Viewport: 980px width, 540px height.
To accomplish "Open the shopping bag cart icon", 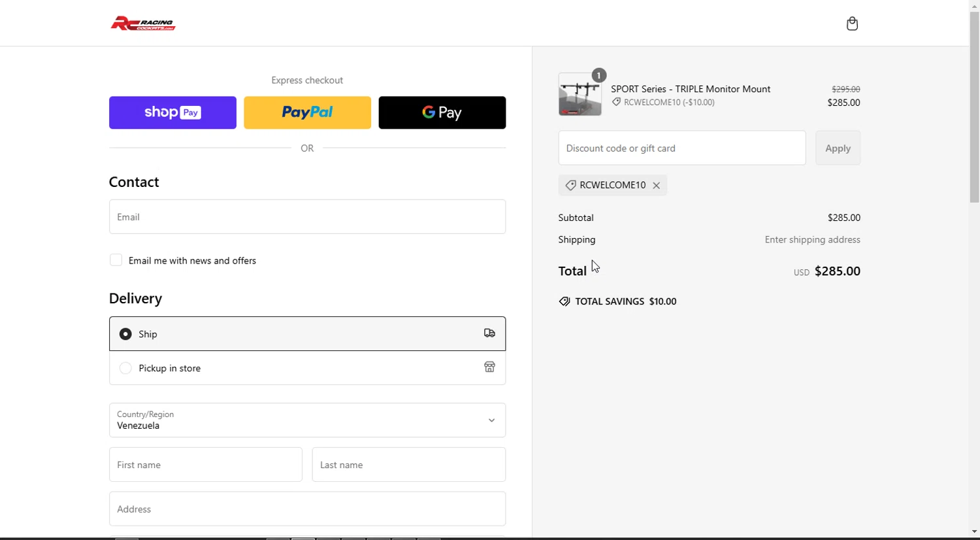I will click(852, 24).
